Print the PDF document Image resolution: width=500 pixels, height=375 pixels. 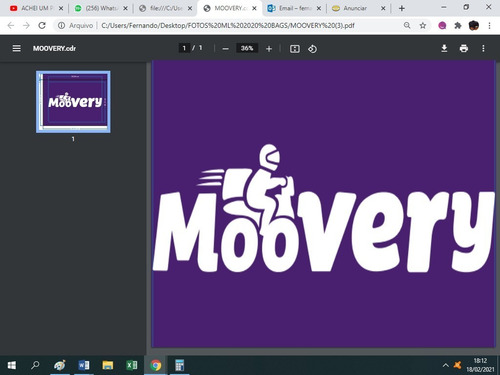tap(464, 48)
